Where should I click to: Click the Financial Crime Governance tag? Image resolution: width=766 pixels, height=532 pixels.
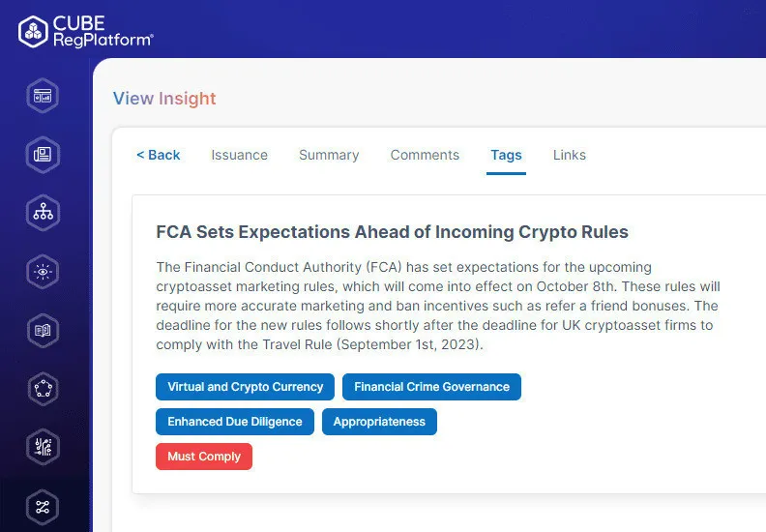point(431,387)
